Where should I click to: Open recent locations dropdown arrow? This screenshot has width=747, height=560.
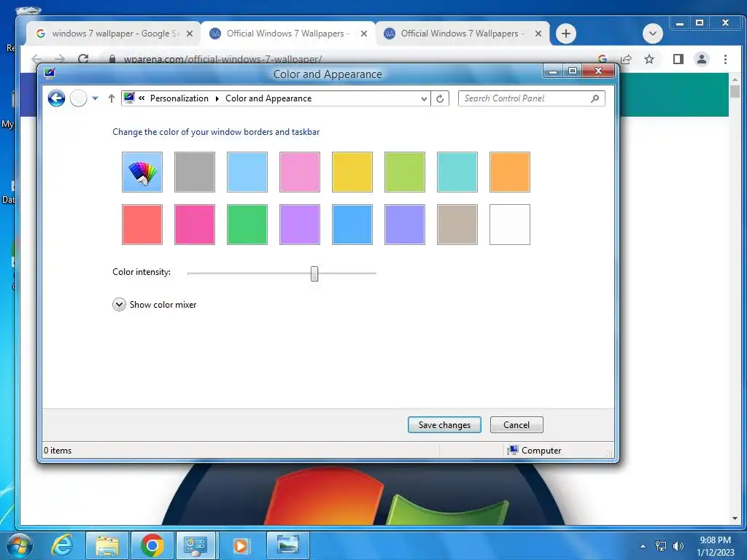[96, 98]
